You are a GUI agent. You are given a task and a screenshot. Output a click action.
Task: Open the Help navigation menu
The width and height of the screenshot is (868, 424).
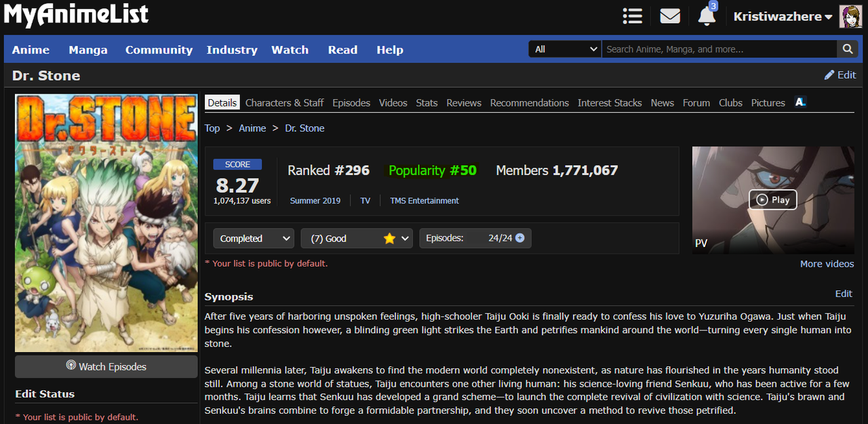(x=390, y=50)
